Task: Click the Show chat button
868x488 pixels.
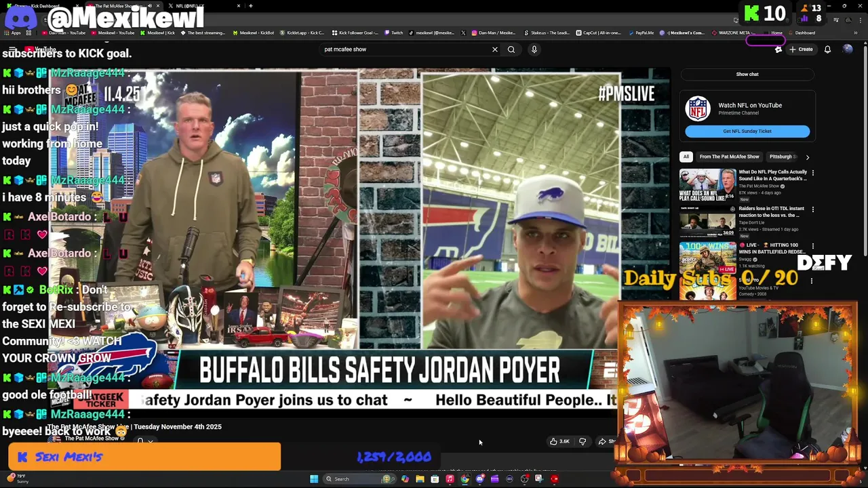Action: pos(747,74)
